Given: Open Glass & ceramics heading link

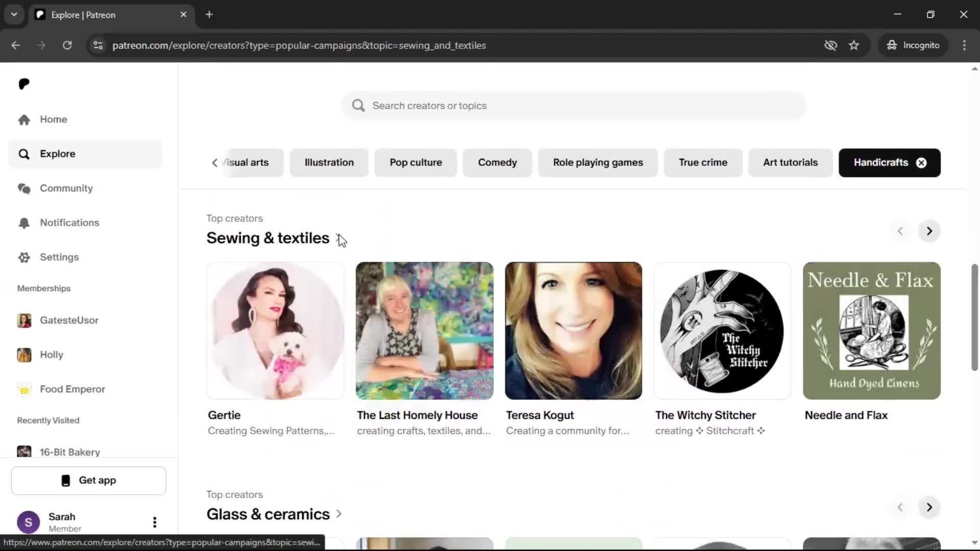Looking at the screenshot, I should pyautogui.click(x=268, y=514).
